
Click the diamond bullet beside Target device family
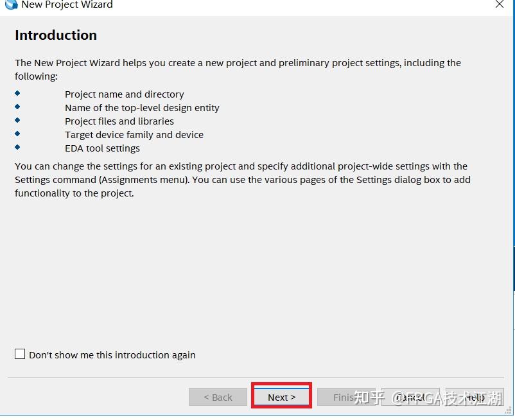tap(17, 134)
